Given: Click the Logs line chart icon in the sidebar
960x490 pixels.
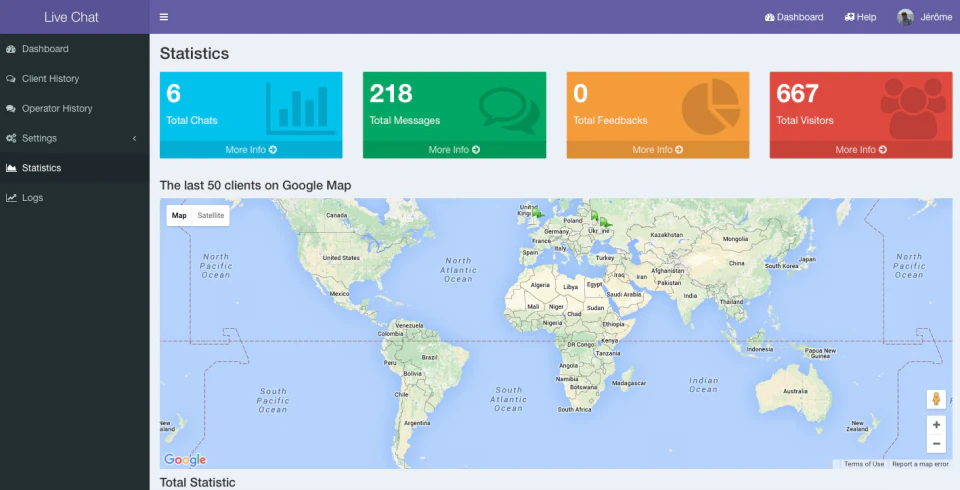Looking at the screenshot, I should click(x=11, y=198).
